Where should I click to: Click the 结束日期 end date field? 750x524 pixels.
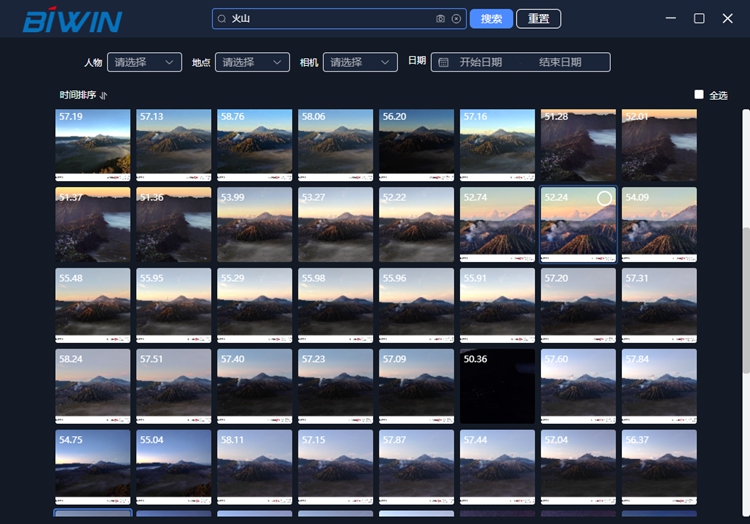pyautogui.click(x=560, y=62)
